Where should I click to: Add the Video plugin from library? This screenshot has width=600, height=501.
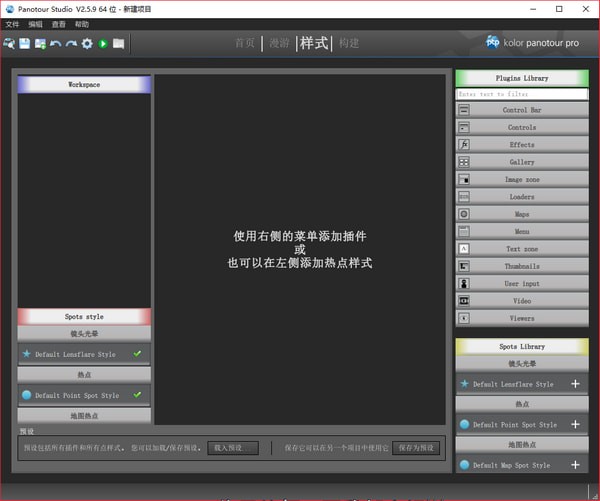(521, 301)
